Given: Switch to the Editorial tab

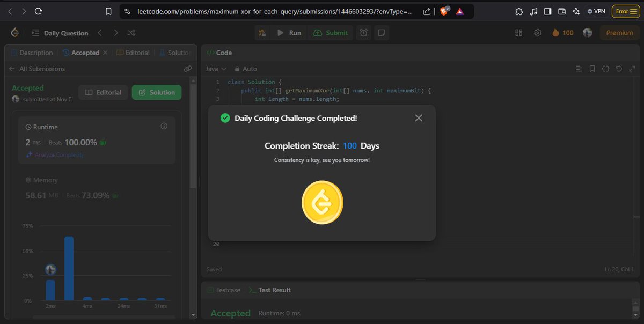Looking at the screenshot, I should 133,53.
